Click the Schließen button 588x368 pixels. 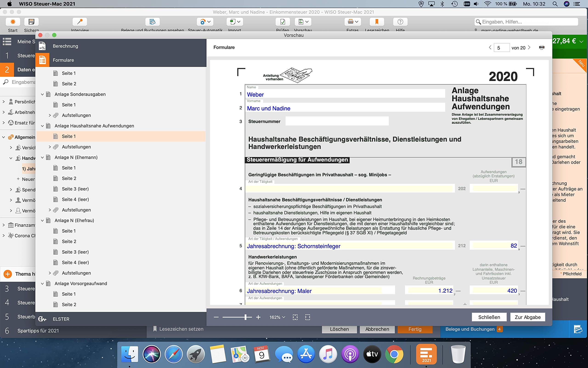(x=489, y=317)
